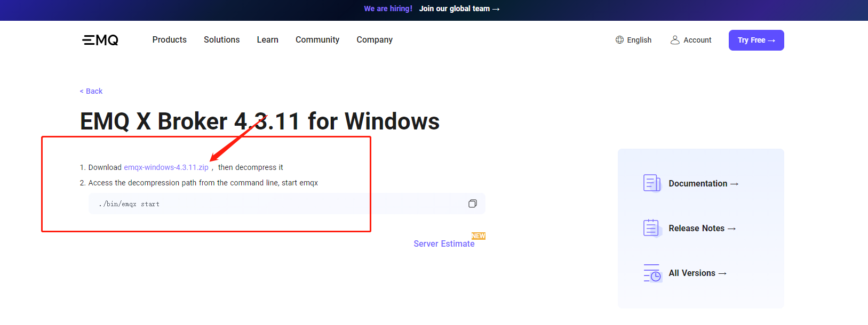Click the Account user icon

point(675,40)
